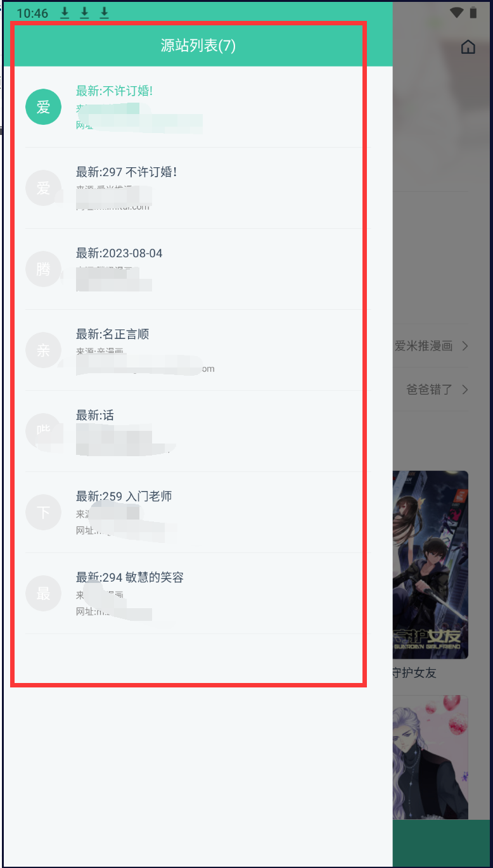Choose the 腾 source avatar icon
Image resolution: width=493 pixels, height=868 pixels.
coord(43,269)
